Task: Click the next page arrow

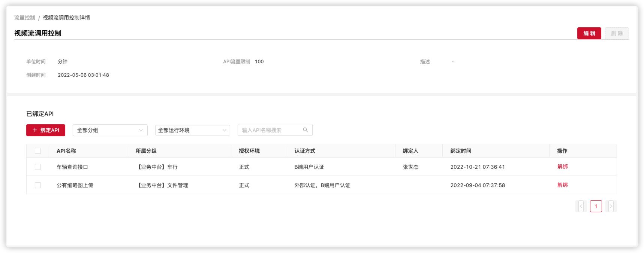Action: [x=611, y=206]
